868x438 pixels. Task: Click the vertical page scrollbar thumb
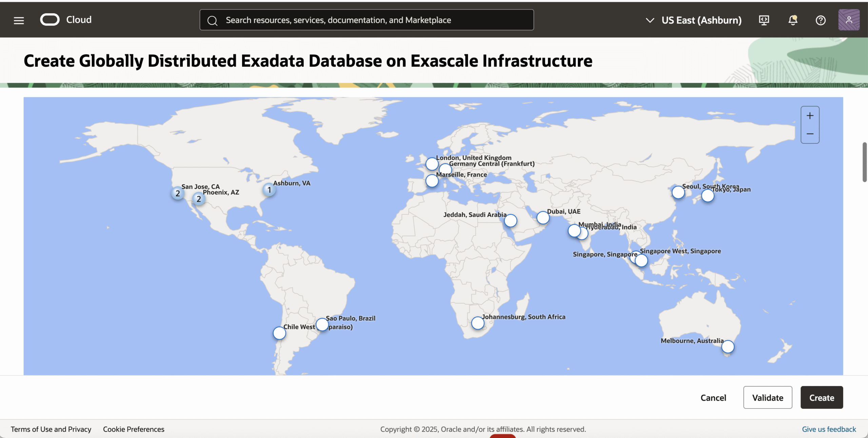865,162
